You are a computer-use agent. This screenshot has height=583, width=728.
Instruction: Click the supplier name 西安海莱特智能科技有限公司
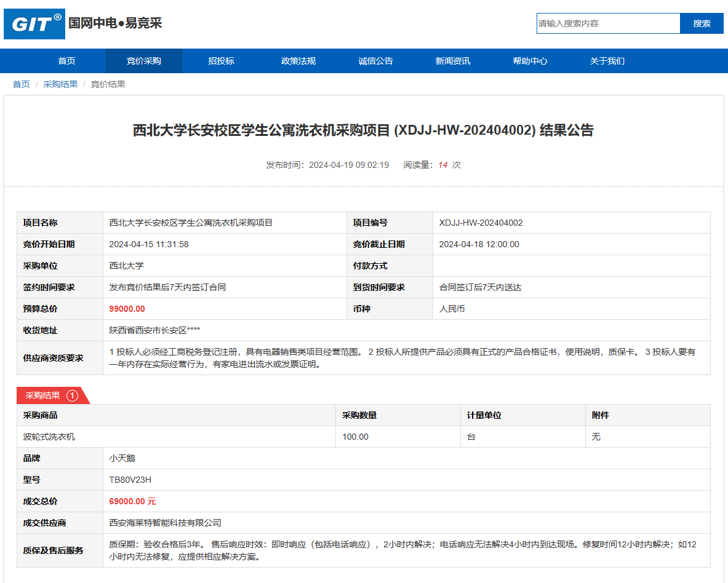165,523
